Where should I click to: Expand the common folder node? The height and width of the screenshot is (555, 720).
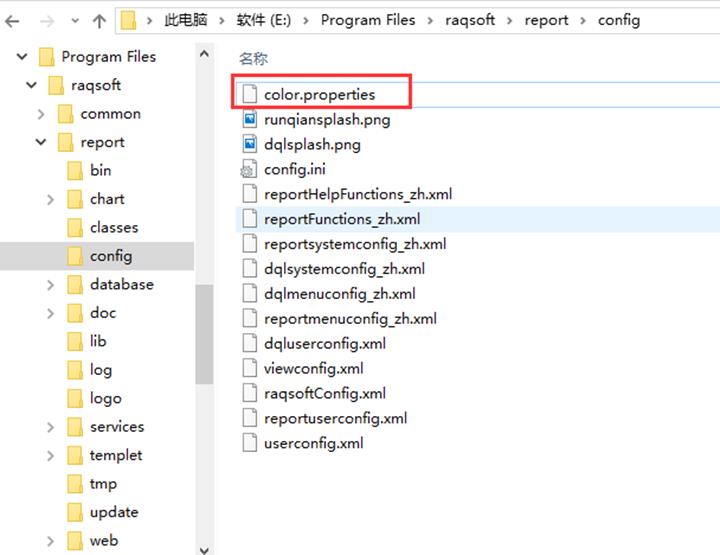point(41,114)
